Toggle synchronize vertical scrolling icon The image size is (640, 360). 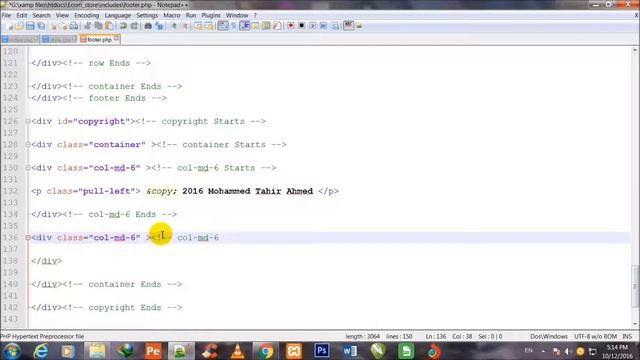198,26
